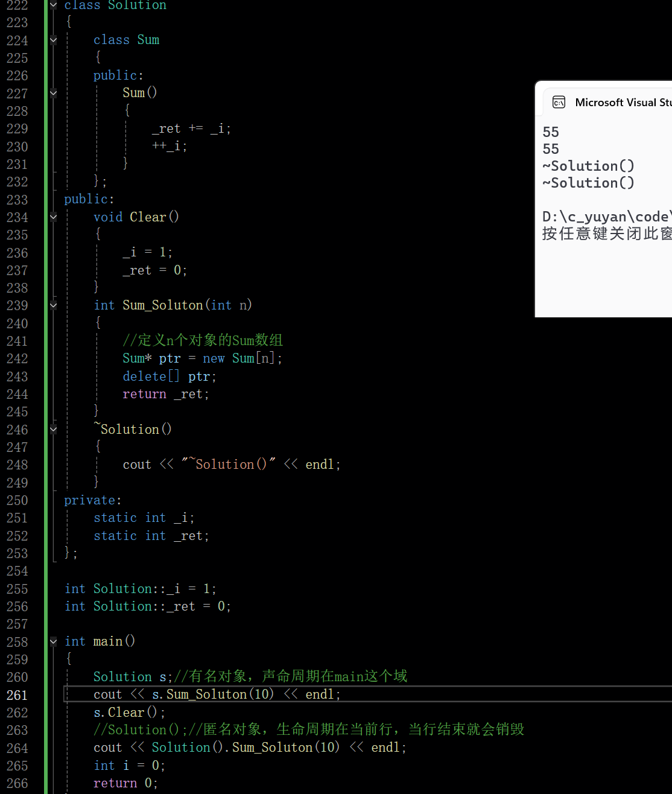Click 'Sum* ptr = new Sum[n];' line

(x=203, y=358)
